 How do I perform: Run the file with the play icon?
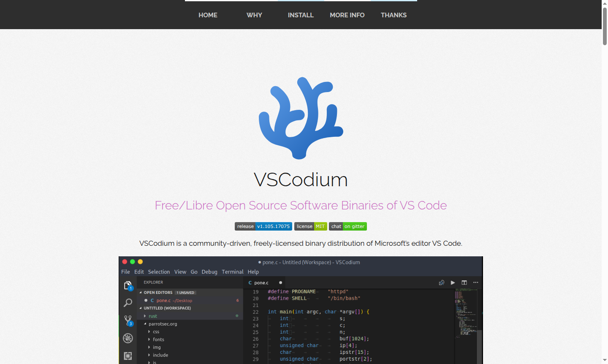point(453,283)
